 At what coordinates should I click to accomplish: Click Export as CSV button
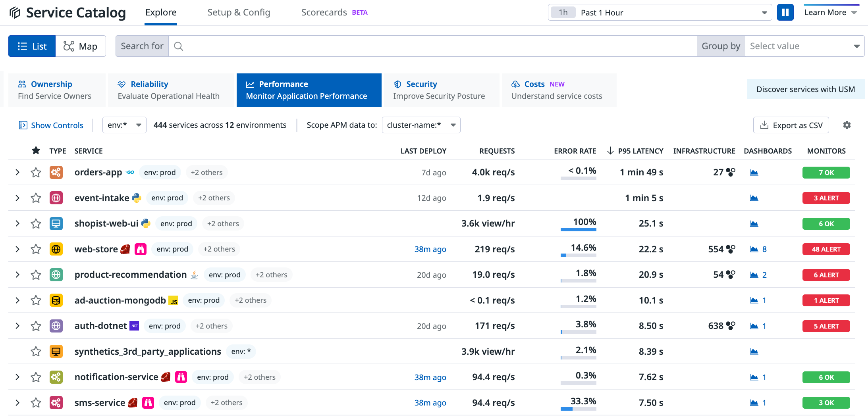pyautogui.click(x=791, y=125)
